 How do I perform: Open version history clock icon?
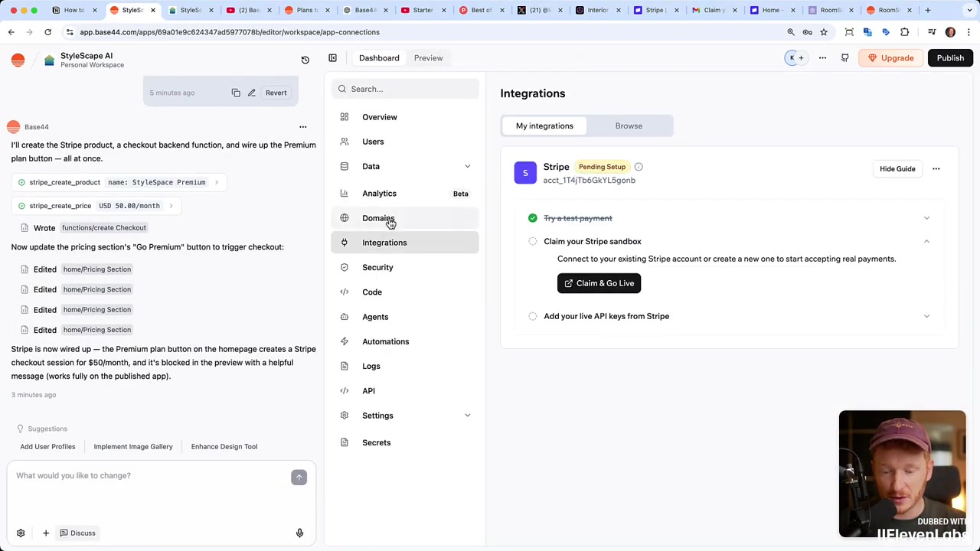tap(305, 60)
